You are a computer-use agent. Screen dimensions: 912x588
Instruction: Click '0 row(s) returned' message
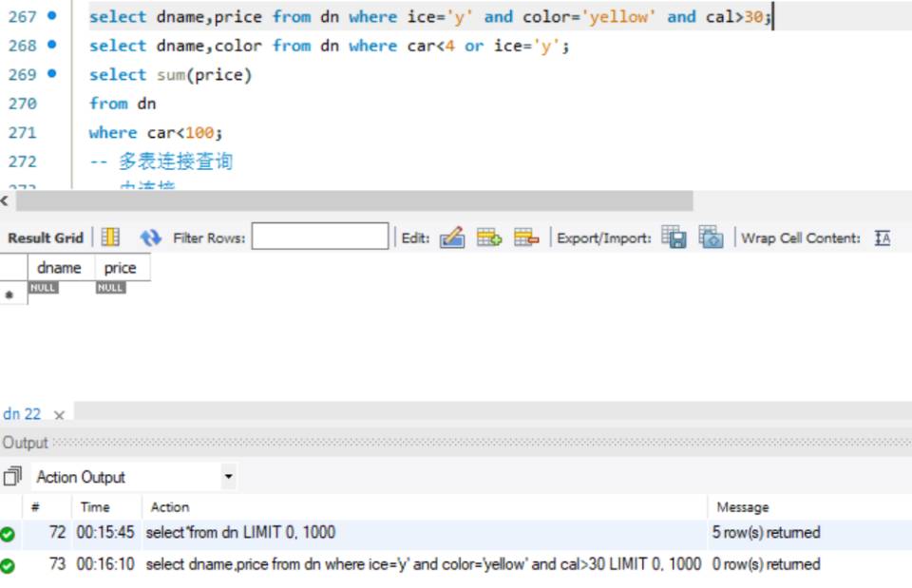[766, 564]
